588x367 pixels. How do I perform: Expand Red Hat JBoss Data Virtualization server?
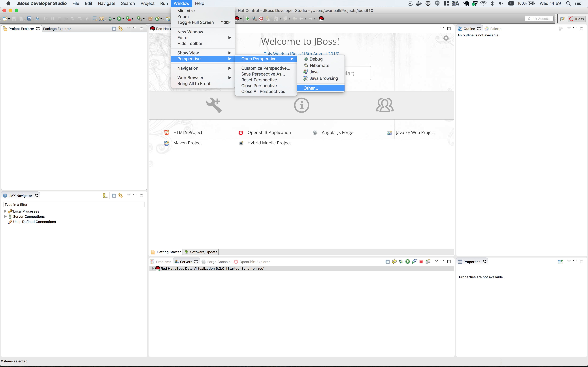(x=153, y=269)
